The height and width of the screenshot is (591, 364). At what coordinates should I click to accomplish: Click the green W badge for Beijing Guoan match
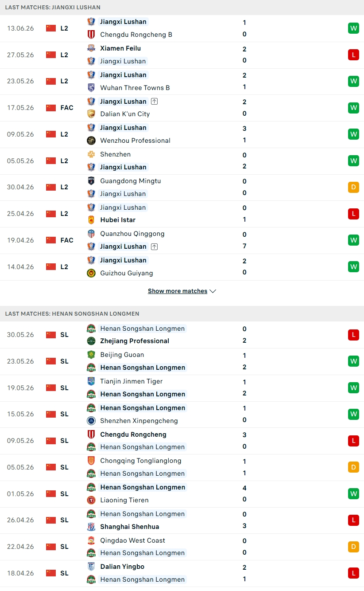(353, 361)
